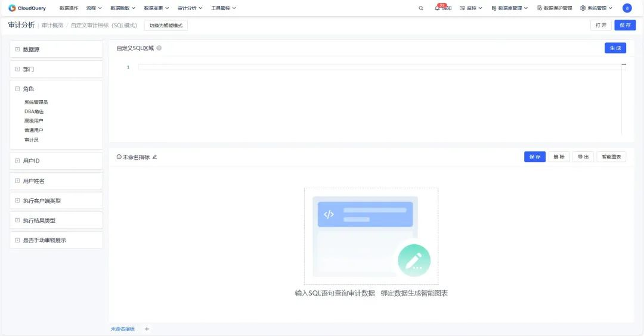Open the notification bell icon

437,8
